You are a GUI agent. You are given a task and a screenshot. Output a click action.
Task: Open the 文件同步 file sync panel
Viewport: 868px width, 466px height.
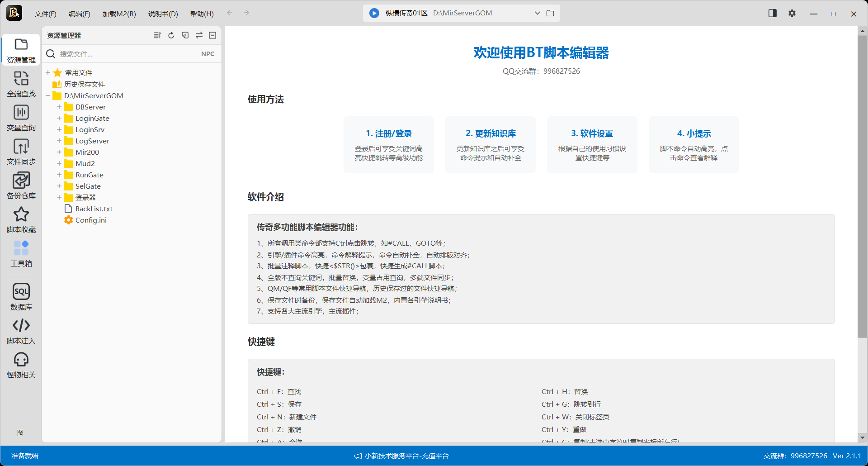click(x=21, y=152)
